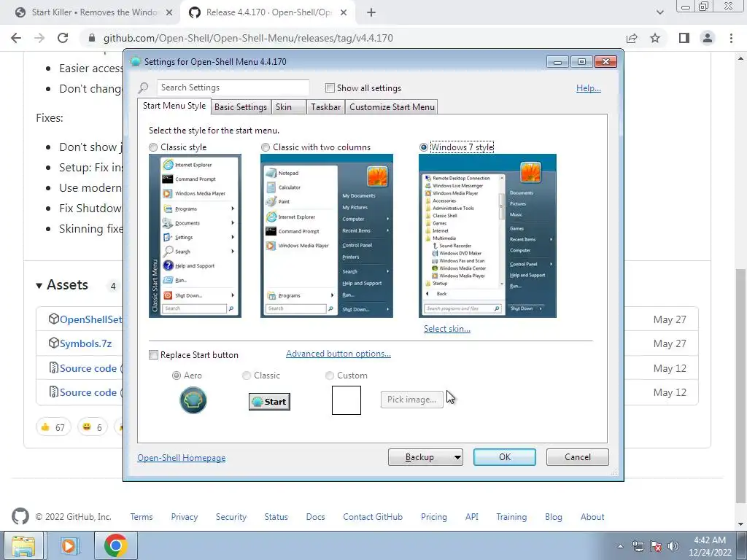747x560 pixels.
Task: Open the Skin tab
Action: click(288, 106)
